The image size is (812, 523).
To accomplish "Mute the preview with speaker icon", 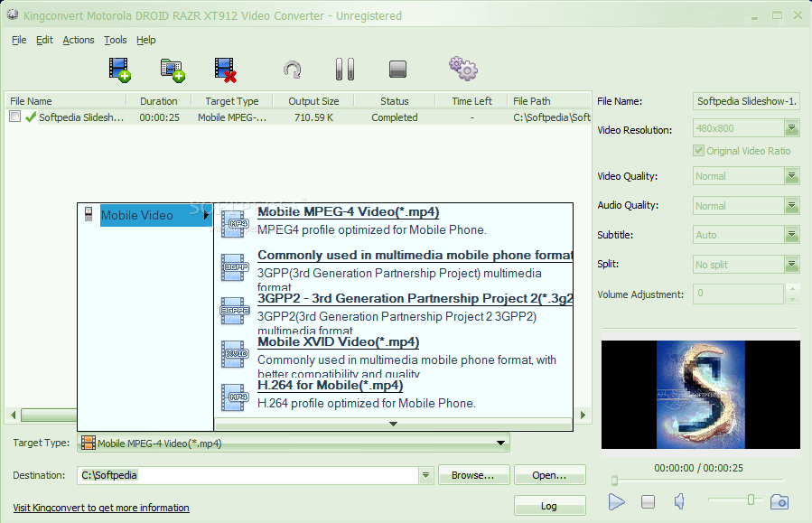I will [x=679, y=500].
